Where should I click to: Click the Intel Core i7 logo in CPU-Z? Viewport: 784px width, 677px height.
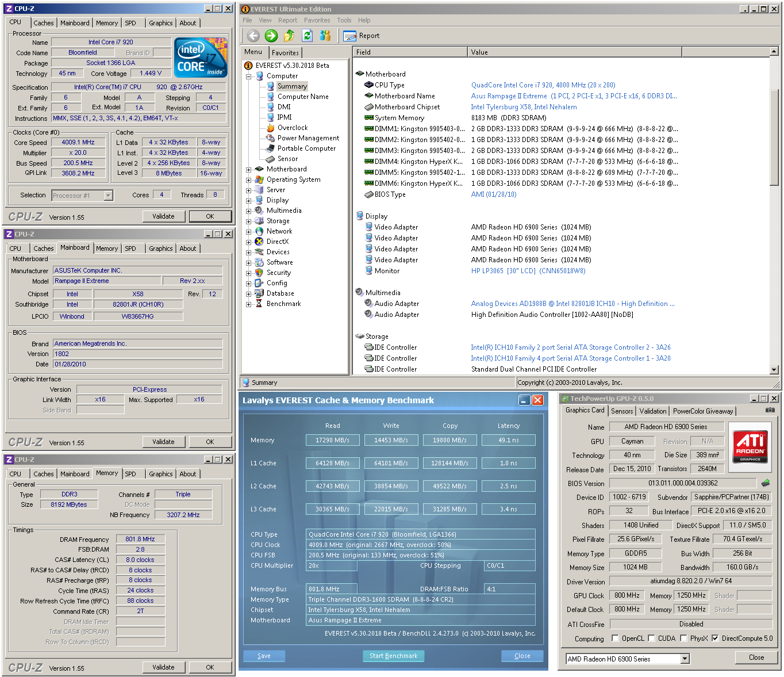coord(201,58)
